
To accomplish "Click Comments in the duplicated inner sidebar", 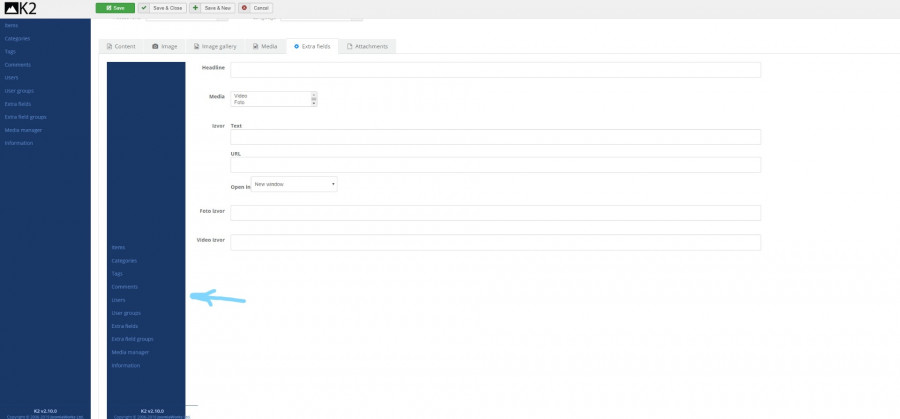I will [x=125, y=286].
